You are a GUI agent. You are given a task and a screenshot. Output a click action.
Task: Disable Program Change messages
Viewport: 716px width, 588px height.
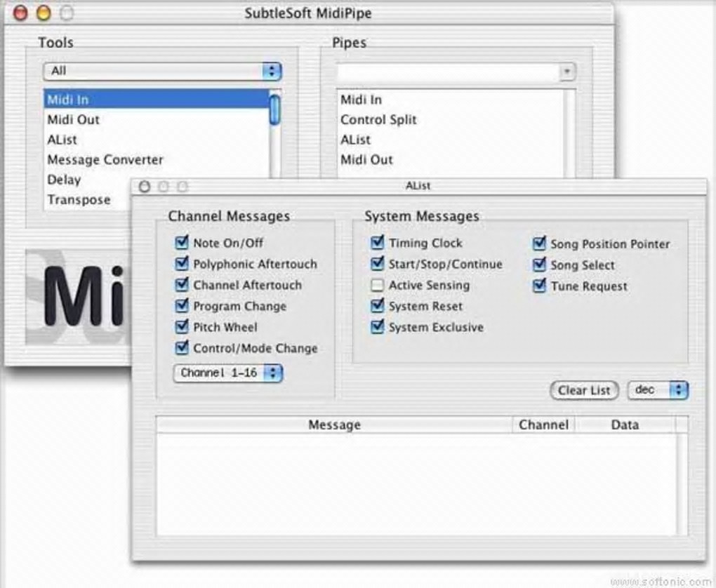[182, 305]
